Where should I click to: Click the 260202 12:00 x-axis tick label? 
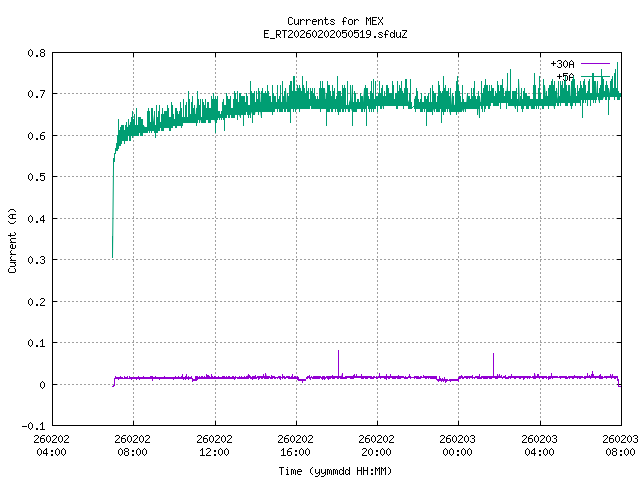click(214, 444)
